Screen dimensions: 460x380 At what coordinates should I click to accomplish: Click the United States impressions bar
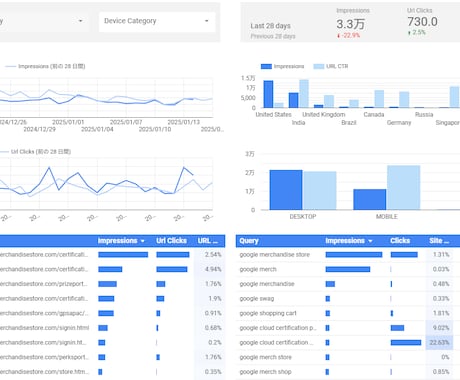point(268,94)
